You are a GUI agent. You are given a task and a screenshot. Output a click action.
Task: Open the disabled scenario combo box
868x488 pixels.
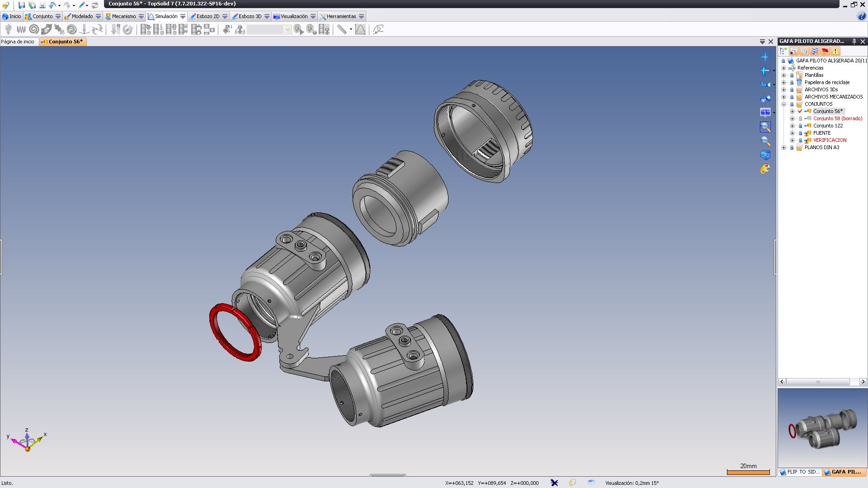[x=269, y=29]
